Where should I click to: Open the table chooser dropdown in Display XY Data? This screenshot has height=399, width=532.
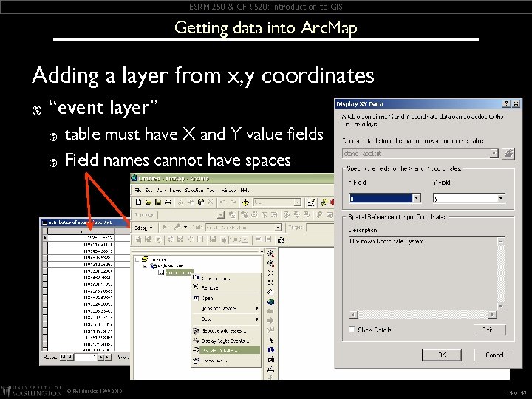click(x=494, y=154)
